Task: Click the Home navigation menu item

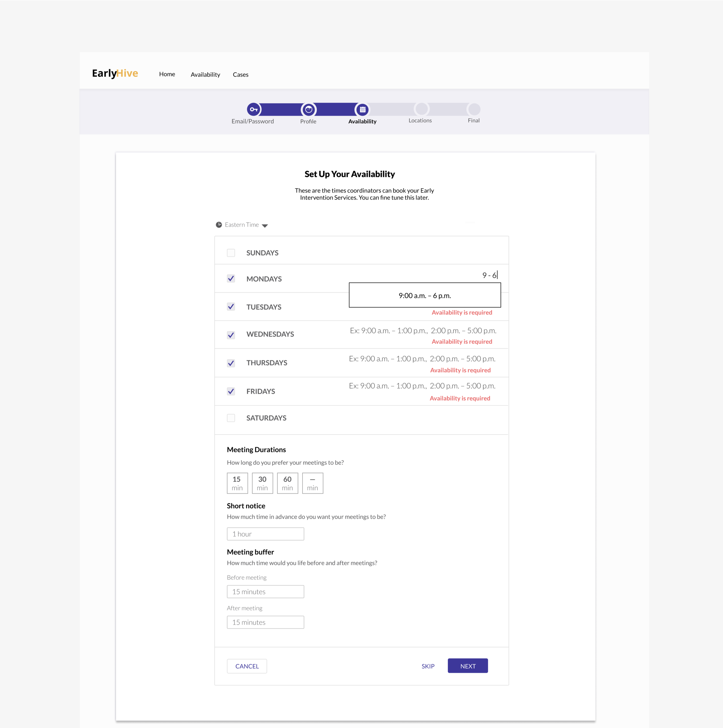Action: point(167,74)
